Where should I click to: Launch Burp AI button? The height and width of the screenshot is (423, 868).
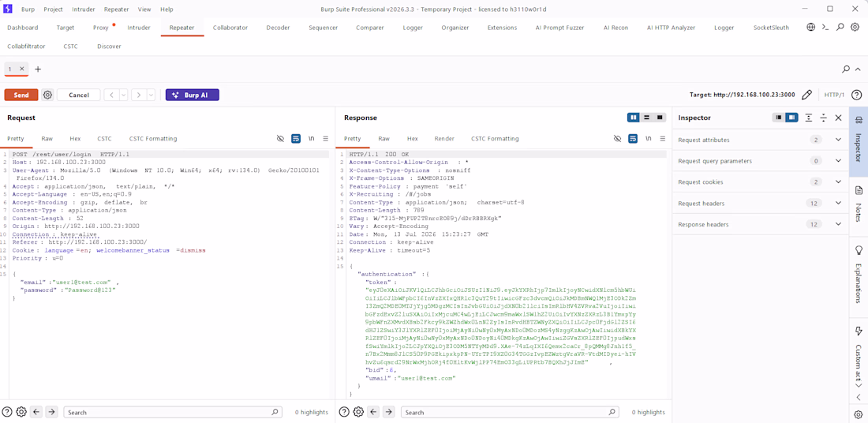[192, 95]
